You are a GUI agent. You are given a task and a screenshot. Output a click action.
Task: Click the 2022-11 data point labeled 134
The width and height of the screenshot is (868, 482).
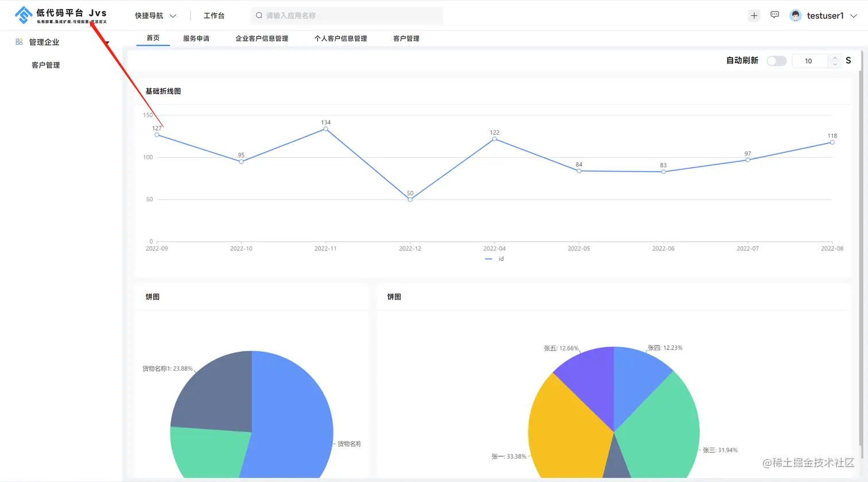coord(325,129)
